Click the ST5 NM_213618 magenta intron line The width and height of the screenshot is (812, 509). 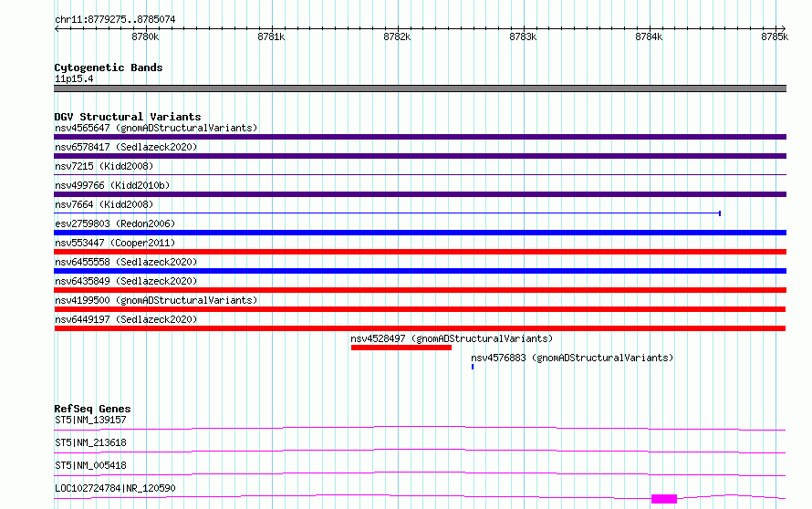(420, 451)
